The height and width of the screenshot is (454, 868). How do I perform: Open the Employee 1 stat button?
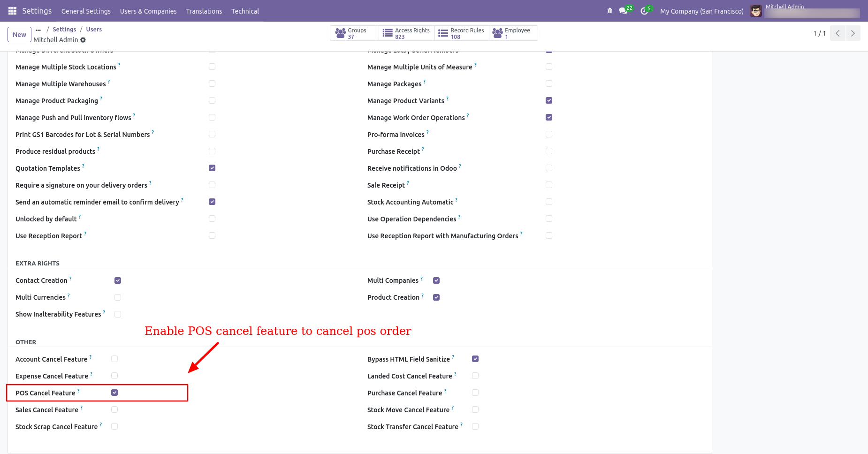coord(513,33)
